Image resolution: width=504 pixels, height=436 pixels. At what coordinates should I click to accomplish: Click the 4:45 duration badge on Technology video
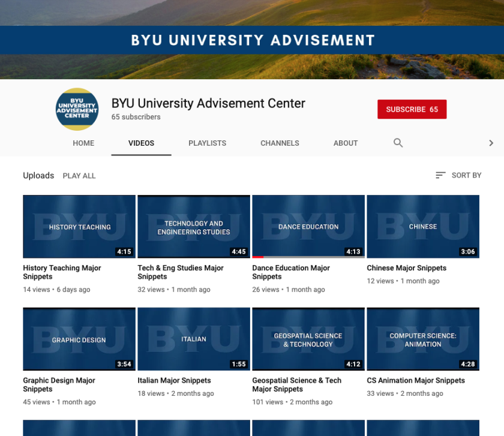(x=239, y=251)
